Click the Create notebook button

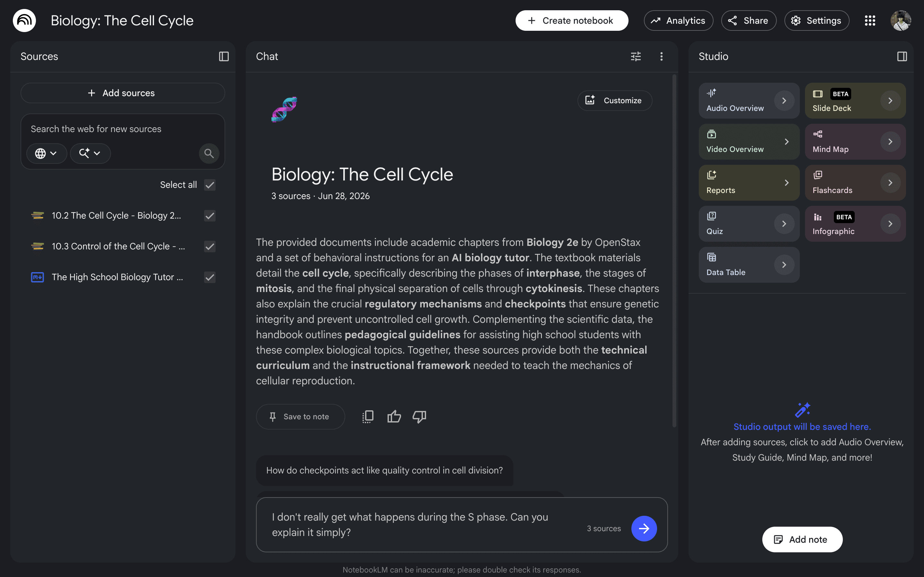(572, 21)
